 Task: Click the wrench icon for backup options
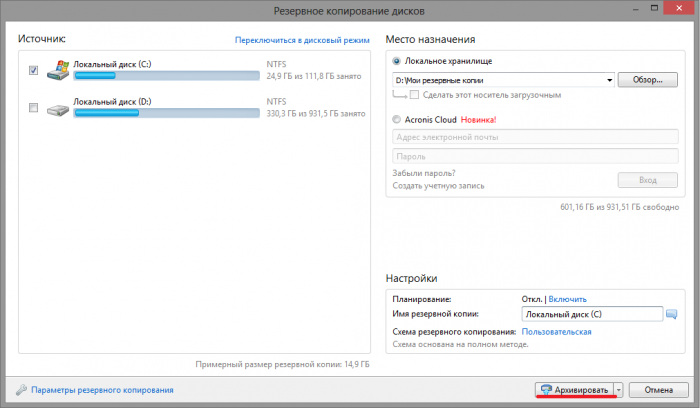tap(21, 390)
